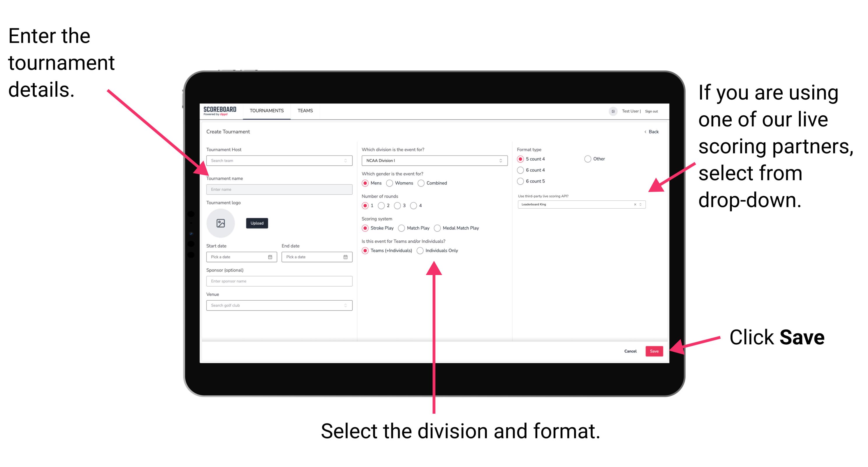This screenshot has height=467, width=868.
Task: Click the End date calendar icon
Action: pyautogui.click(x=346, y=258)
